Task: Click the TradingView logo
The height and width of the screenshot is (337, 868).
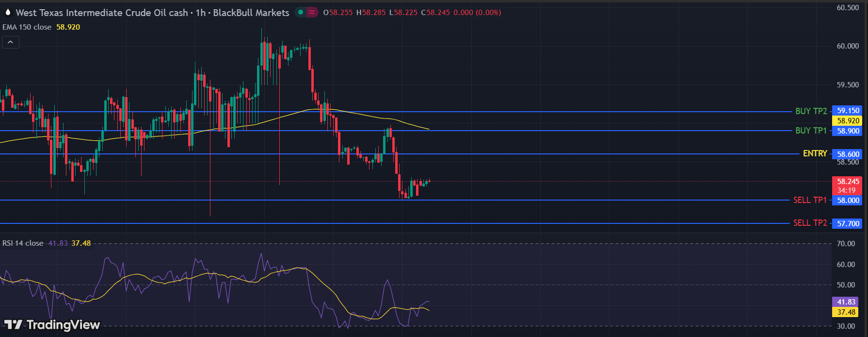Action: point(52,324)
